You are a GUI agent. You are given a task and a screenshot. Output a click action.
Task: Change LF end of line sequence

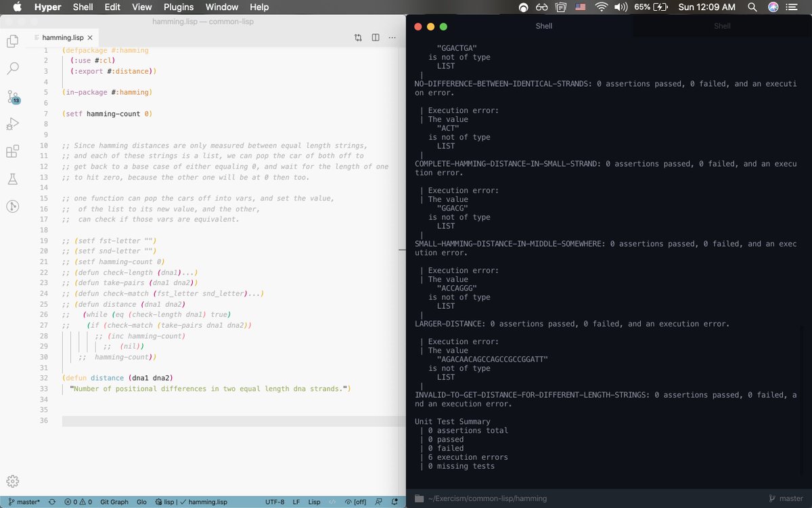pos(296,502)
